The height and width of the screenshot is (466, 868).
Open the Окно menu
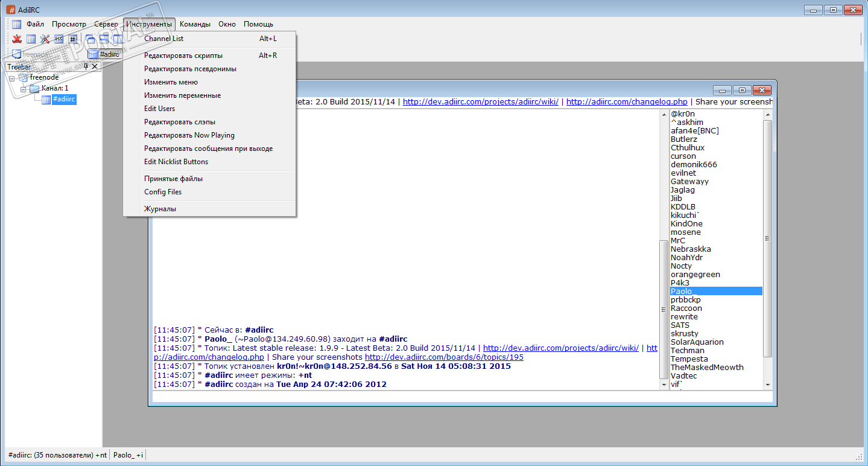227,24
